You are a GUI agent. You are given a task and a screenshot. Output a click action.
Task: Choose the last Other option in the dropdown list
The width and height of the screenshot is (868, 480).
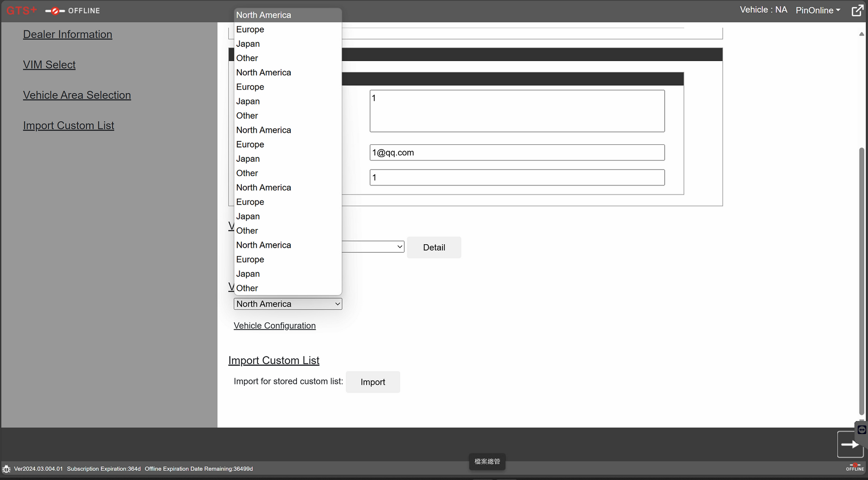pos(247,288)
